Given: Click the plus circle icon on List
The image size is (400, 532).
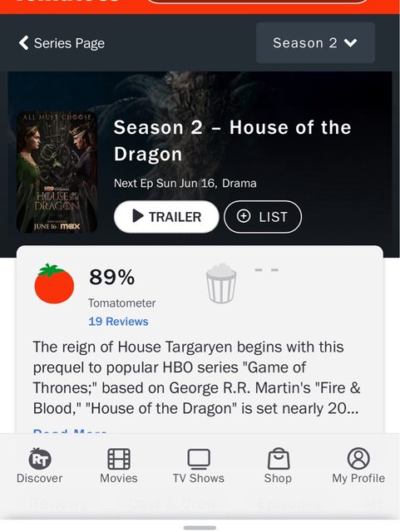Looking at the screenshot, I should coord(244,216).
